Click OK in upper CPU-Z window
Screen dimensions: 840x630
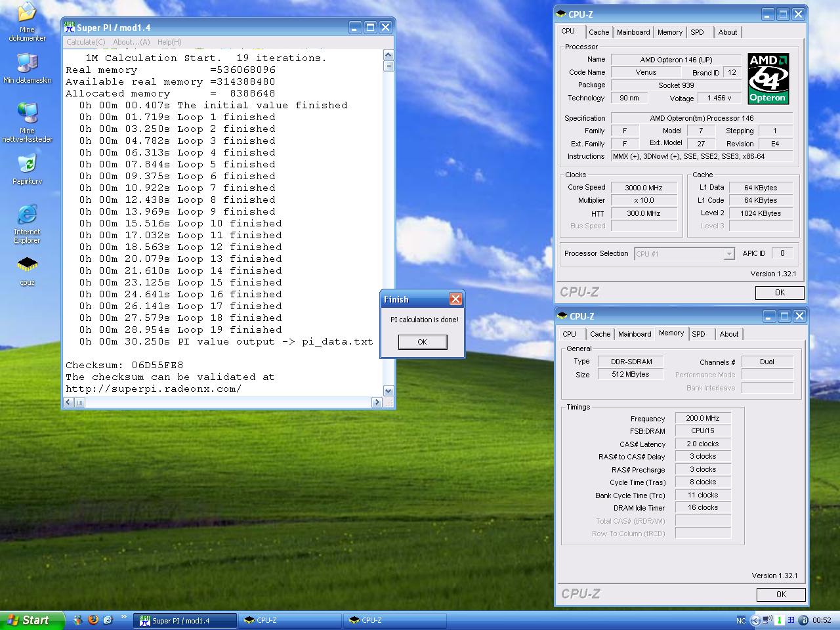780,293
